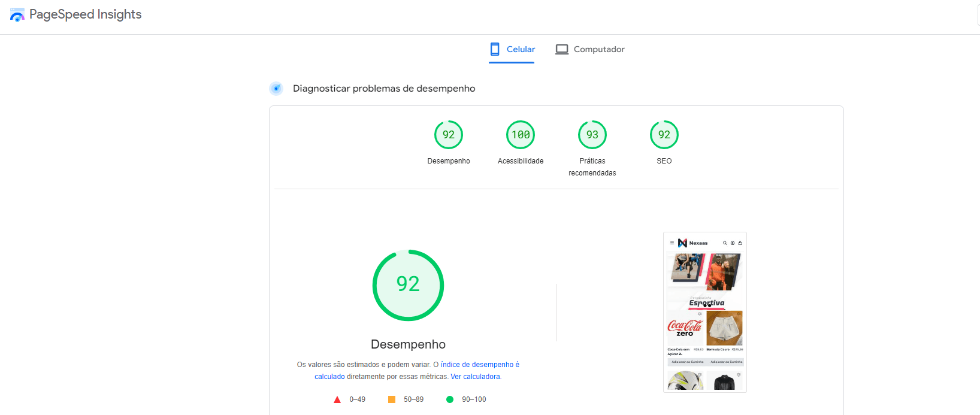Open the 'índice de desempenho é calculado' link
Screen dimensions: 980x415
(x=417, y=371)
